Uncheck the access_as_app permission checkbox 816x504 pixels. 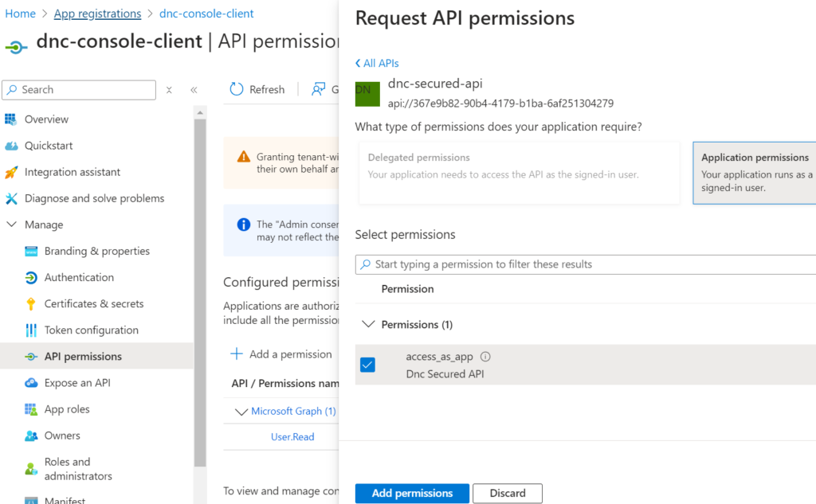[x=367, y=365]
